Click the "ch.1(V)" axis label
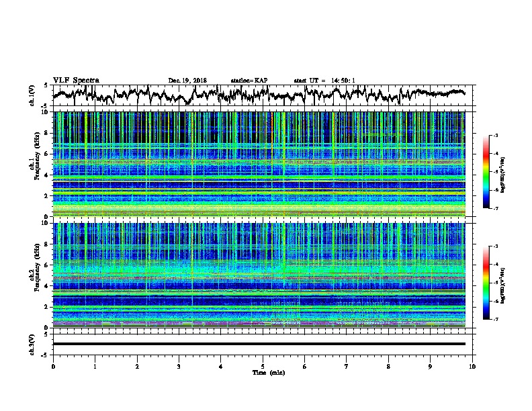 pos(32,95)
